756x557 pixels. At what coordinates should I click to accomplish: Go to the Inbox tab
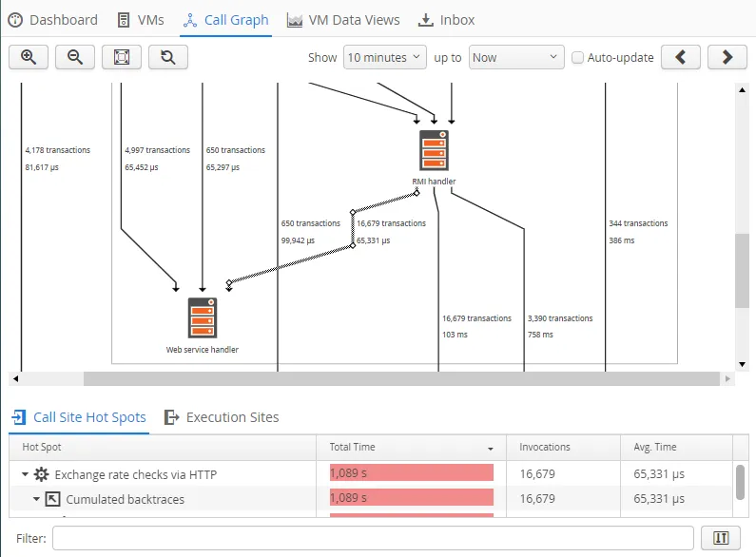pyautogui.click(x=446, y=20)
